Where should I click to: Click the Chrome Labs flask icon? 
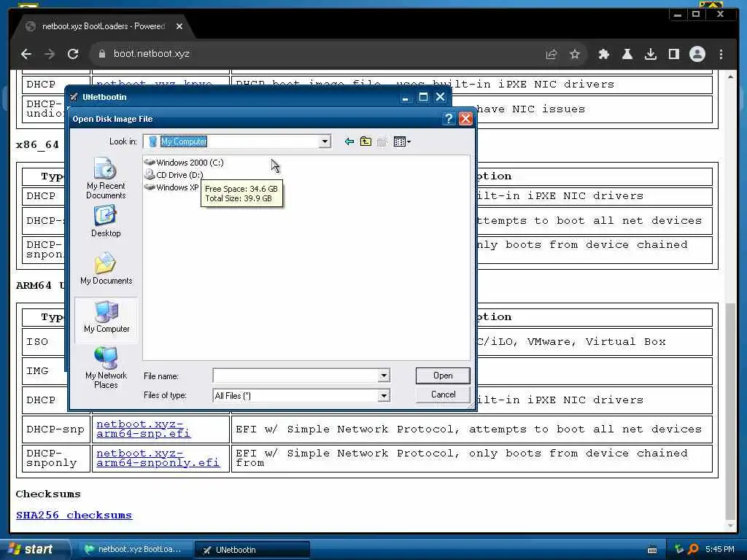(627, 54)
